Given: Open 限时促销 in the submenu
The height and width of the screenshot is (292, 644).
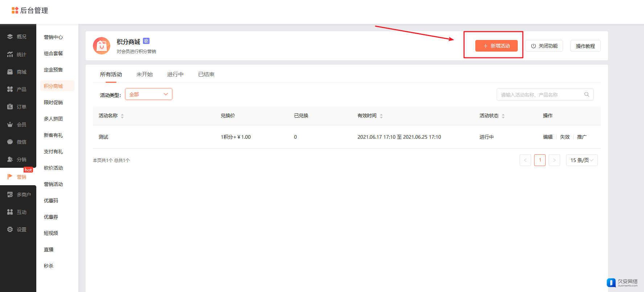Looking at the screenshot, I should (x=53, y=102).
